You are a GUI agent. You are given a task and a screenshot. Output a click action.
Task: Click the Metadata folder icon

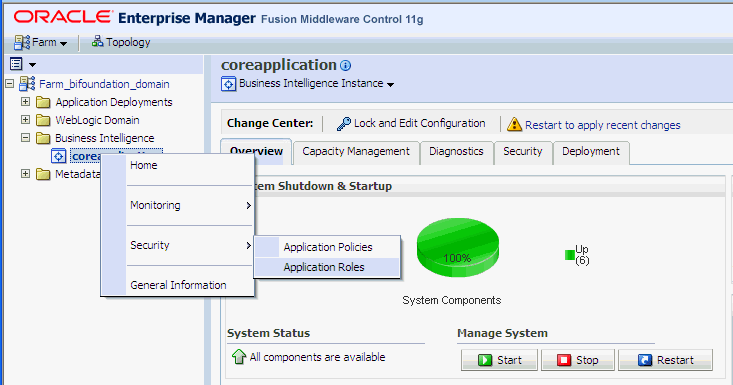[43, 174]
